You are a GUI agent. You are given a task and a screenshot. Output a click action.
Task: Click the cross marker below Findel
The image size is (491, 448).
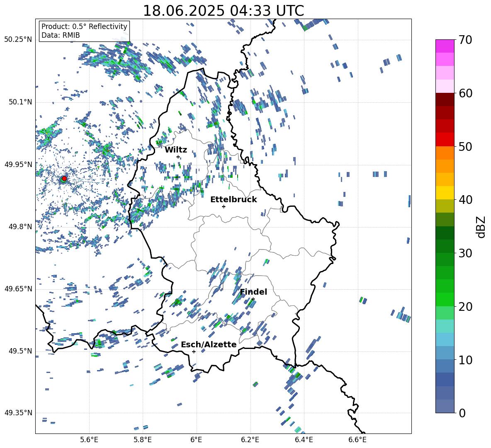[253, 299]
